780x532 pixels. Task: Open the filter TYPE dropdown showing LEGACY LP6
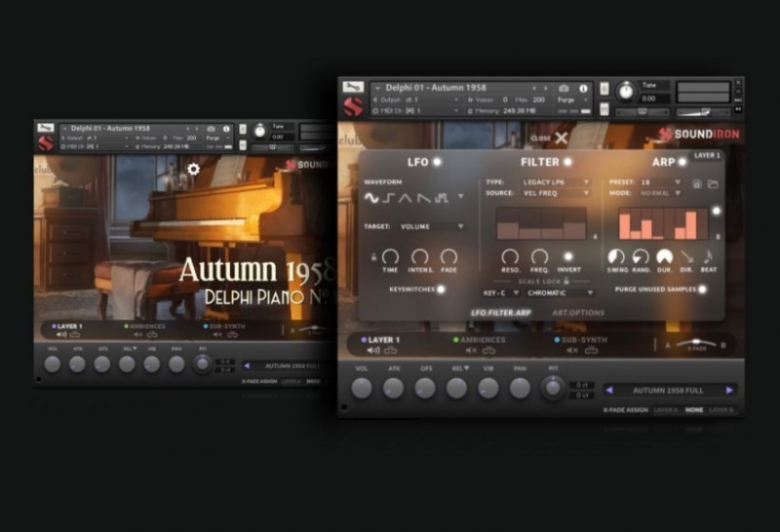click(556, 182)
